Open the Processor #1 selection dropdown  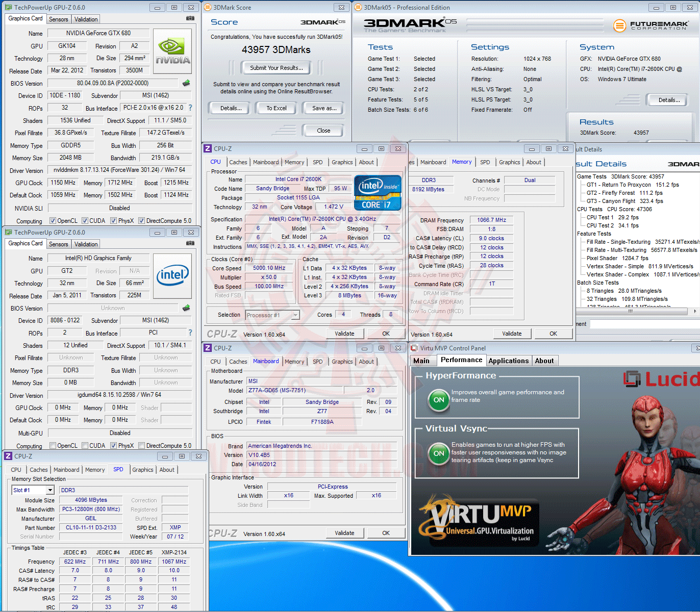click(295, 315)
